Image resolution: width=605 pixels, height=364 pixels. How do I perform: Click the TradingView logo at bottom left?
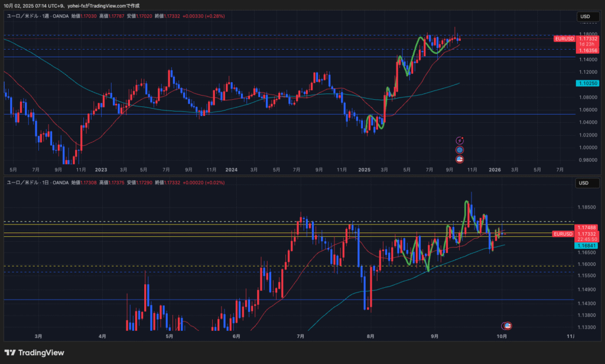pos(34,353)
